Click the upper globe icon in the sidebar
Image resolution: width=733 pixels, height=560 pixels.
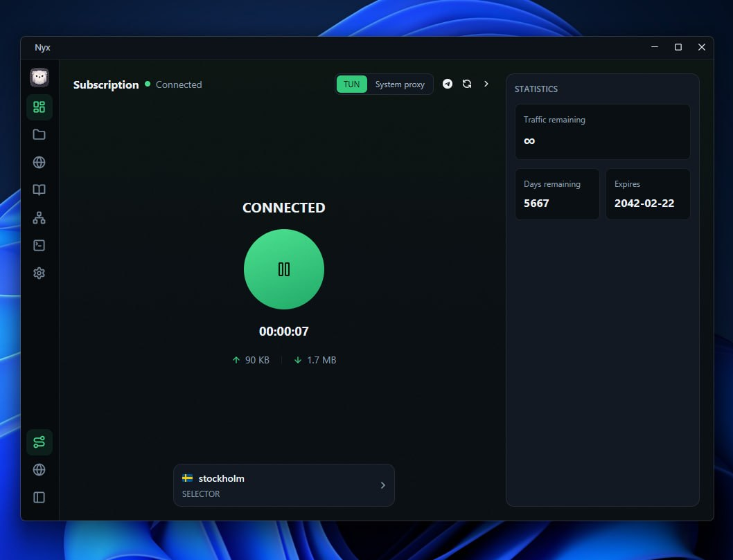39,162
